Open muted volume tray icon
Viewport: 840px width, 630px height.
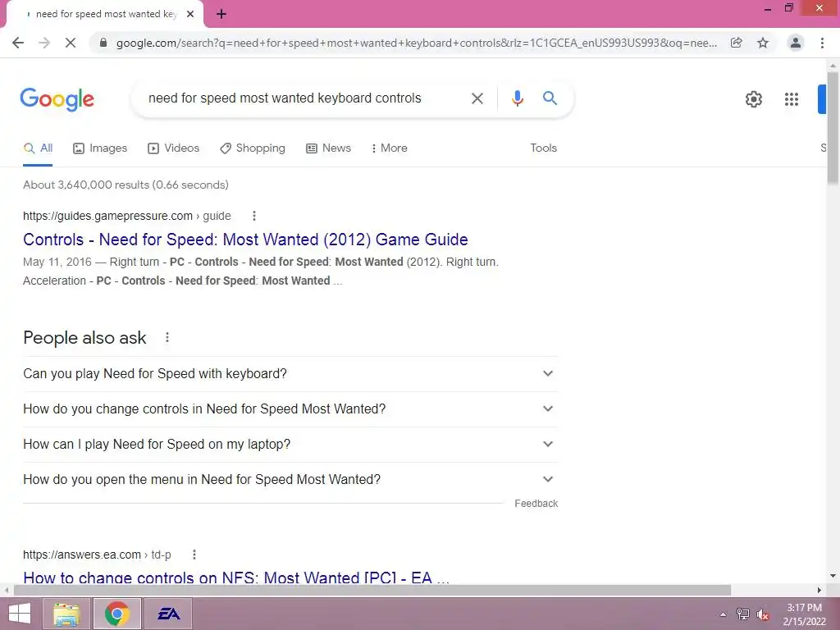tap(762, 614)
